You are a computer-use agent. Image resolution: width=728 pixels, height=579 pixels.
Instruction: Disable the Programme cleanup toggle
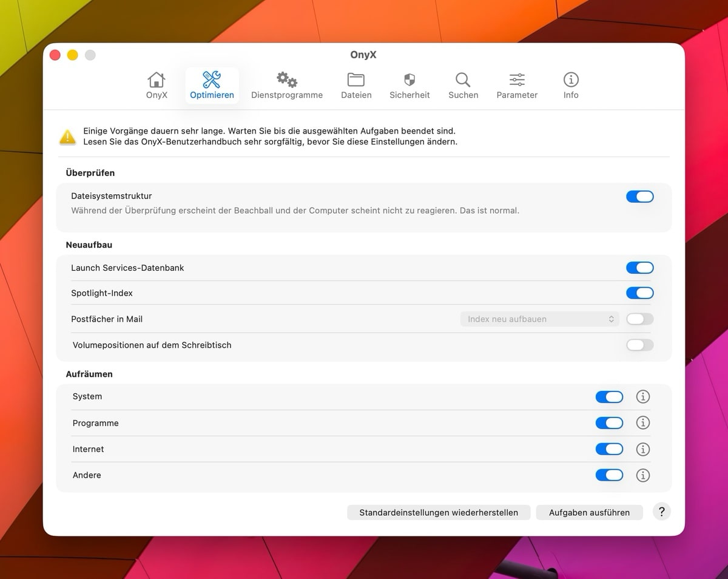pos(609,423)
